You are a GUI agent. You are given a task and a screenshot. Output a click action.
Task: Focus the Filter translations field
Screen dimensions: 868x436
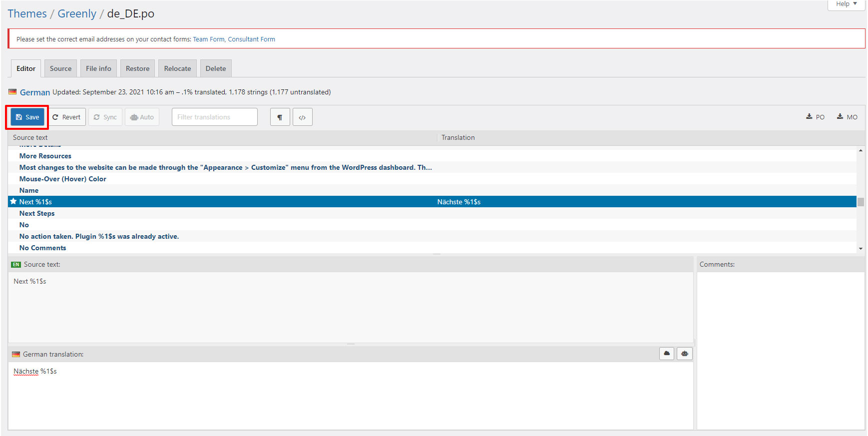pyautogui.click(x=214, y=117)
